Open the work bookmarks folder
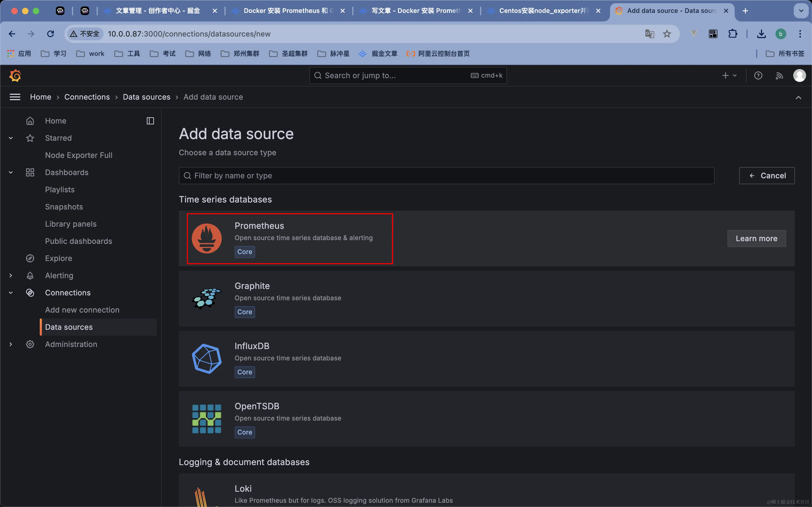This screenshot has width=812, height=507. [90, 54]
